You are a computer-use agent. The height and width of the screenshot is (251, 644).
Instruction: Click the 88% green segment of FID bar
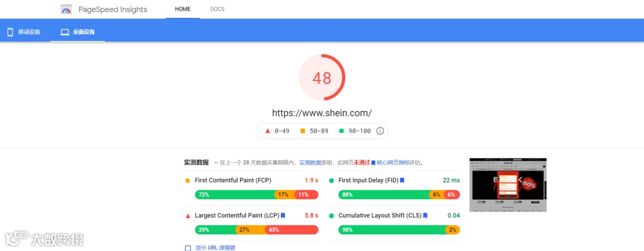pos(384,195)
